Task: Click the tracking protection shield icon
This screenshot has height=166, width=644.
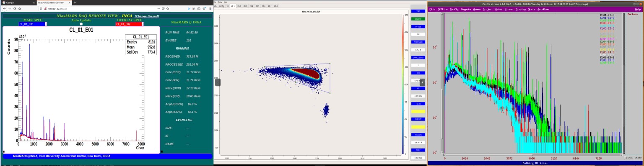Action: coord(41,8)
